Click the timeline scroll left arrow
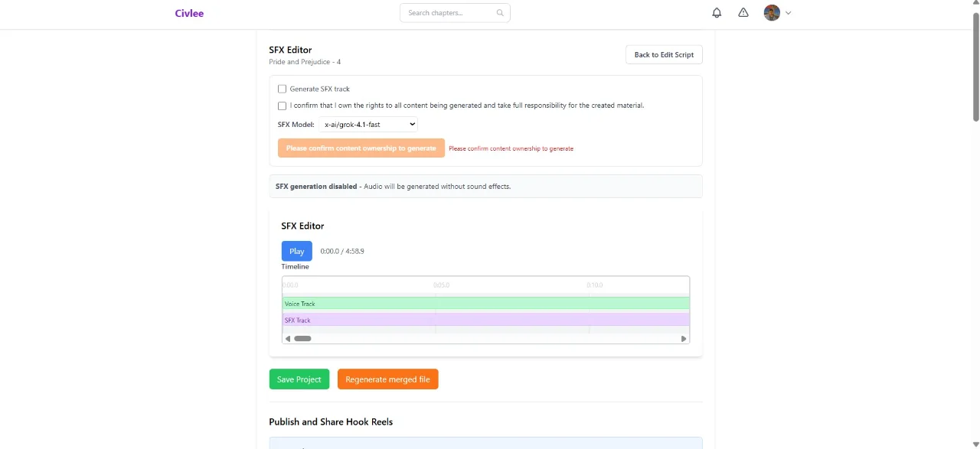 pos(288,338)
